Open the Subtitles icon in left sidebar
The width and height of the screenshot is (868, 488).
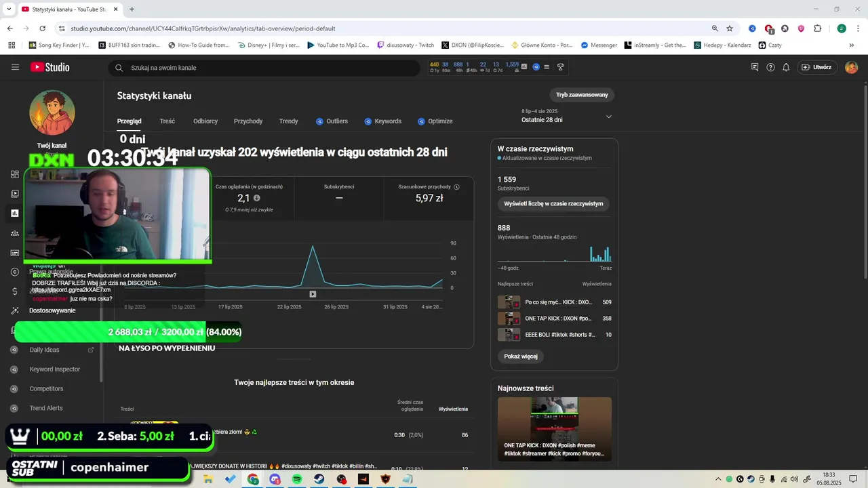[15, 253]
